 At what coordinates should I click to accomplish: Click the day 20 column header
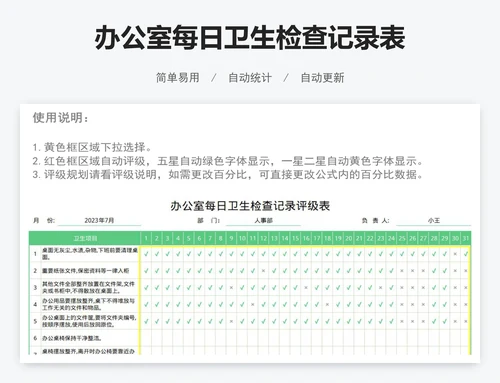[349, 238]
